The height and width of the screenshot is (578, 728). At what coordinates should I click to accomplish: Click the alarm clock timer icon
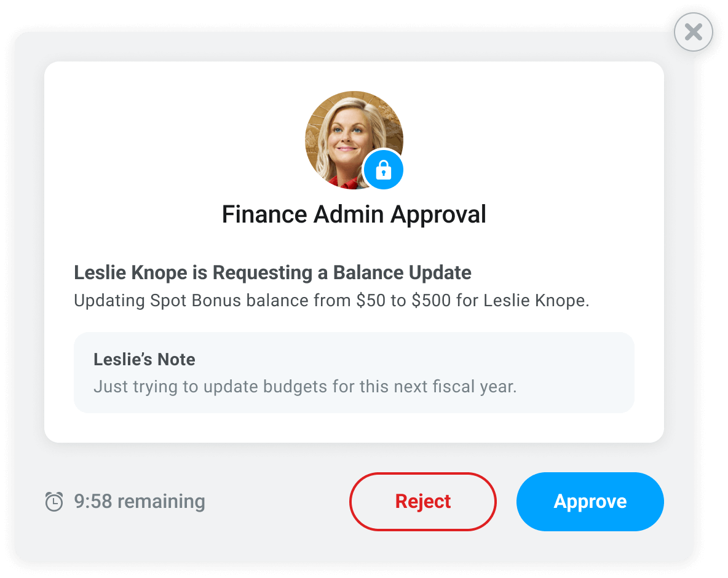54,501
